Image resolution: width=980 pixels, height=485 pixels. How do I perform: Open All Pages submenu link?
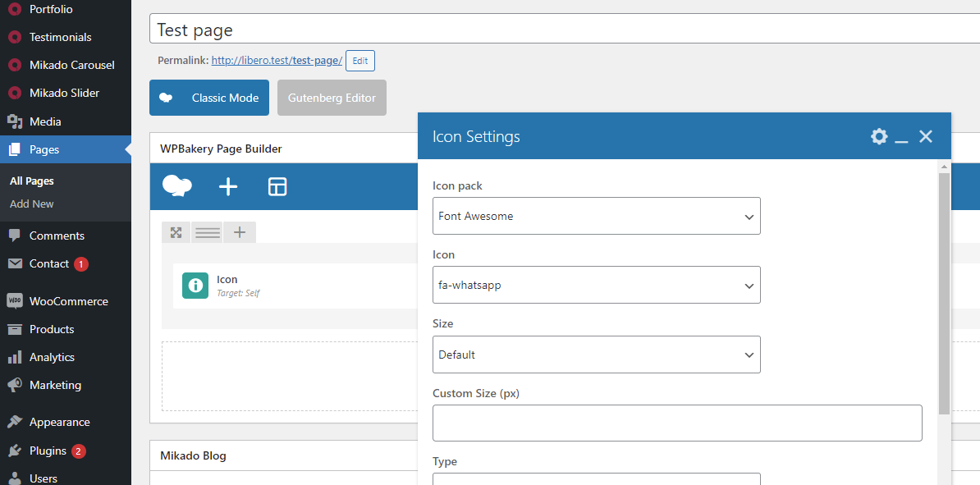coord(32,181)
